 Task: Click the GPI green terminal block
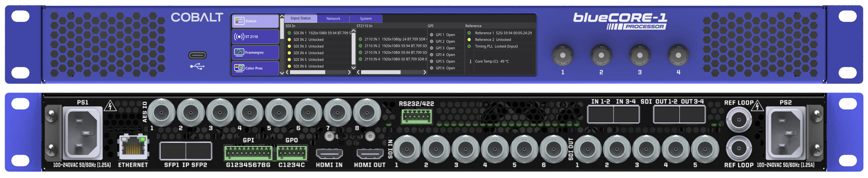click(248, 152)
